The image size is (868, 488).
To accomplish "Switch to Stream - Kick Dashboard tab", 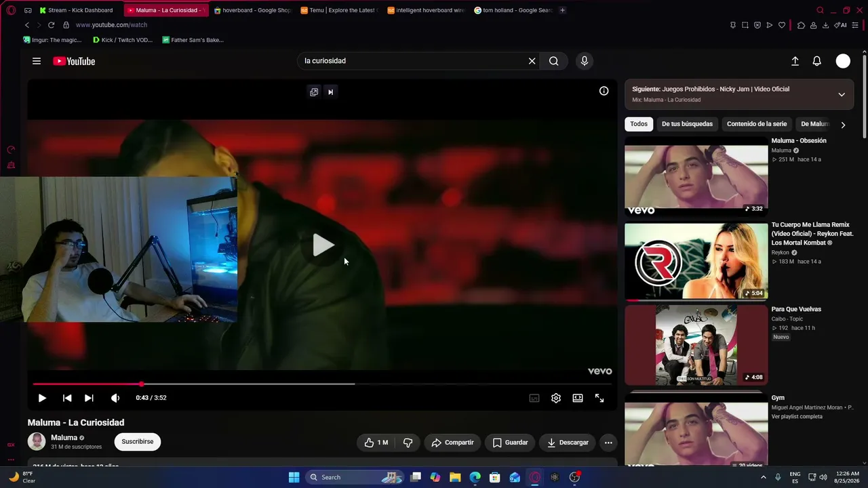I will pyautogui.click(x=80, y=10).
